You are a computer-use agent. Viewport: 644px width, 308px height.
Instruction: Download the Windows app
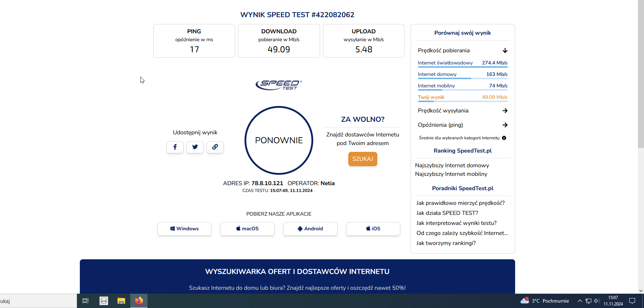click(x=184, y=229)
